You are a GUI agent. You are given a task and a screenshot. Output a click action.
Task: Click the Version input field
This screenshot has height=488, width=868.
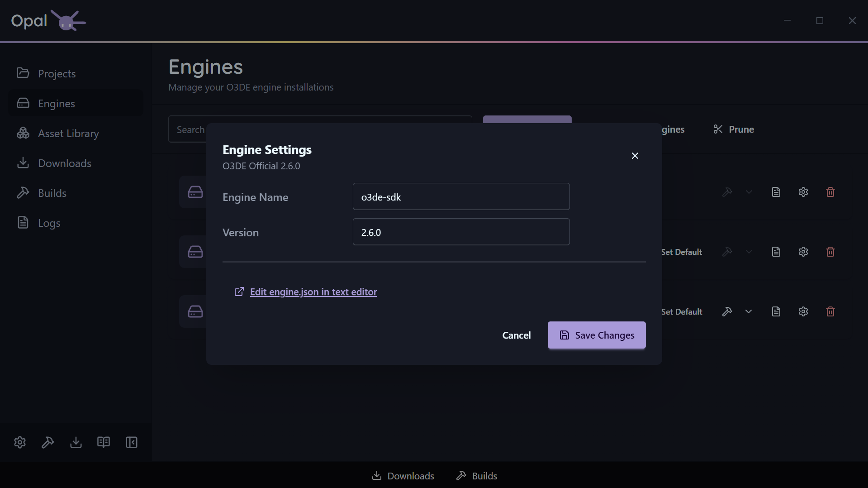click(x=461, y=232)
